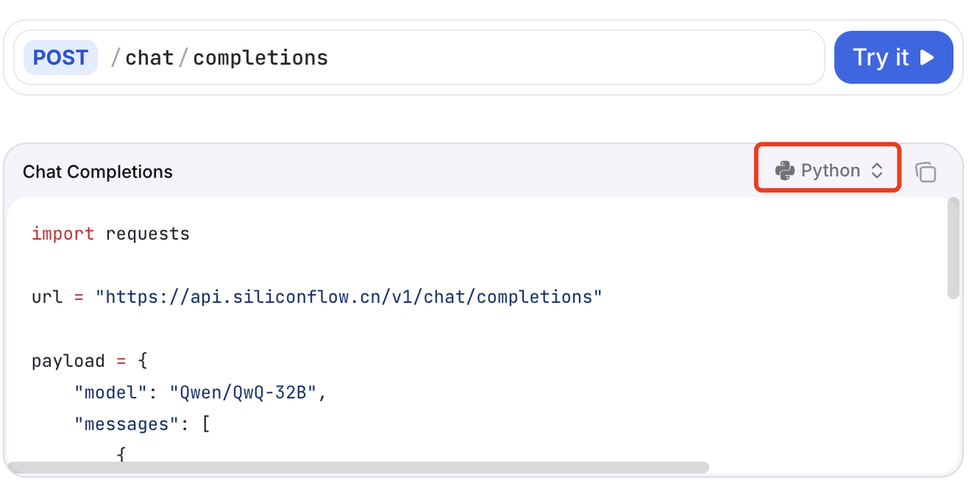Click the Chat Completions panel title
Screen dimensions: 980x494
pos(98,172)
